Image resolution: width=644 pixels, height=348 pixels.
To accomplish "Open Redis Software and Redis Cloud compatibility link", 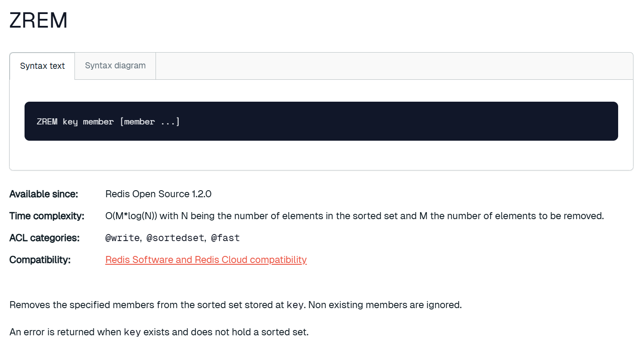I will (206, 259).
